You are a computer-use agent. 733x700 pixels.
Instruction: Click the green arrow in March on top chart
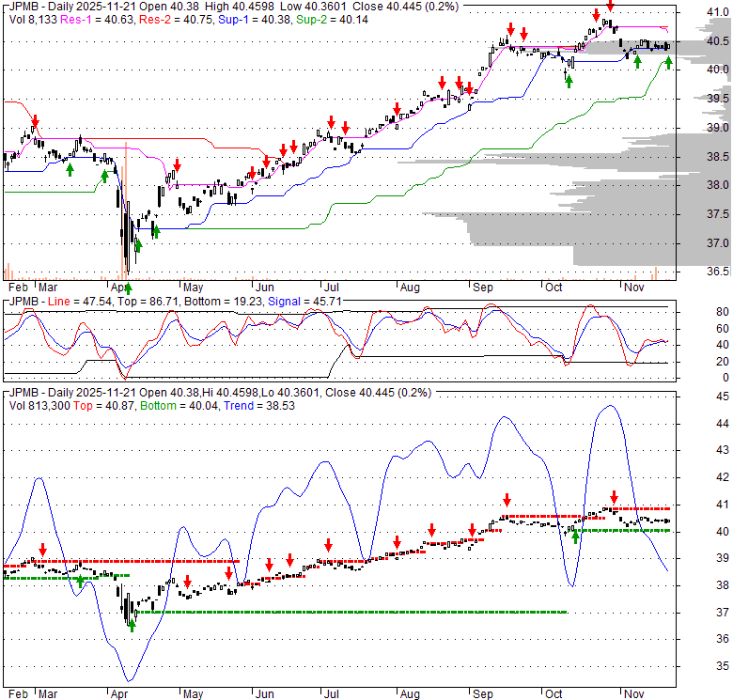[x=69, y=168]
